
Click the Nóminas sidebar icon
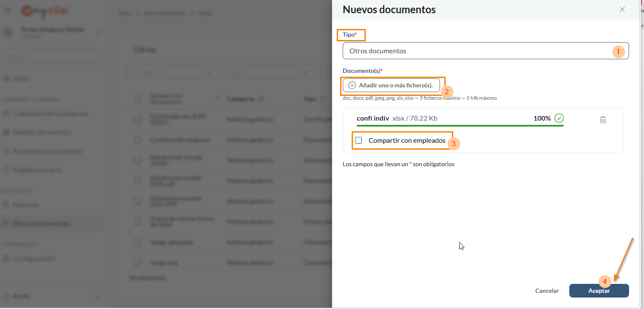pyautogui.click(x=6, y=205)
